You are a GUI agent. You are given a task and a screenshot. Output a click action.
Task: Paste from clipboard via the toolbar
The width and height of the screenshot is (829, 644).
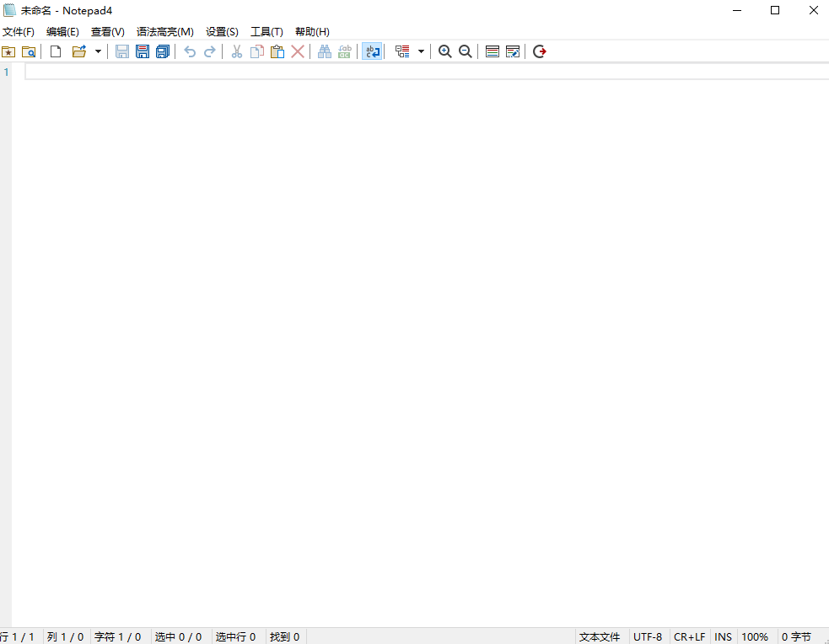click(x=277, y=51)
